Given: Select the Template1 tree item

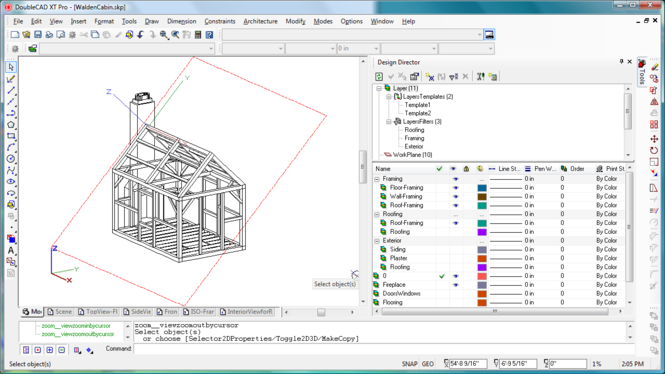Looking at the screenshot, I should coord(417,105).
